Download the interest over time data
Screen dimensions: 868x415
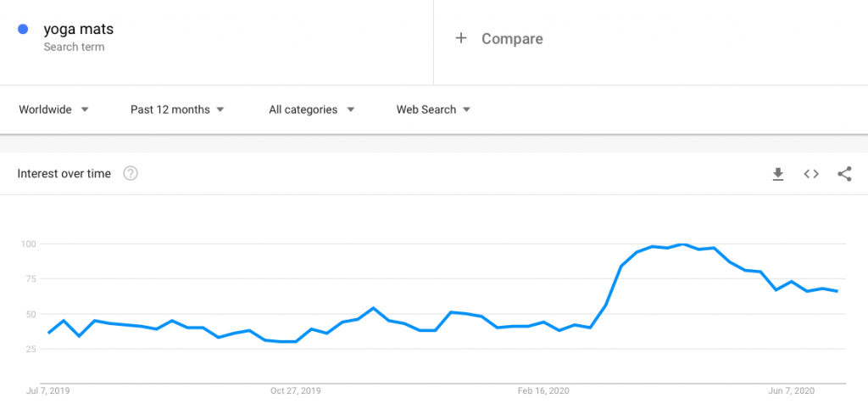(778, 174)
